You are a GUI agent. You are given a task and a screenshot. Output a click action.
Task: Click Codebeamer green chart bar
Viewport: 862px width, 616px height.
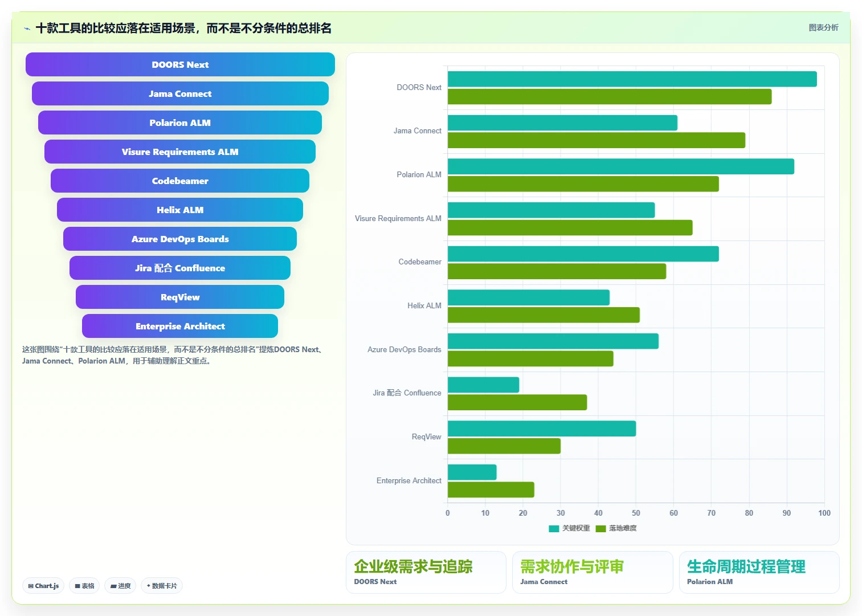click(x=557, y=271)
